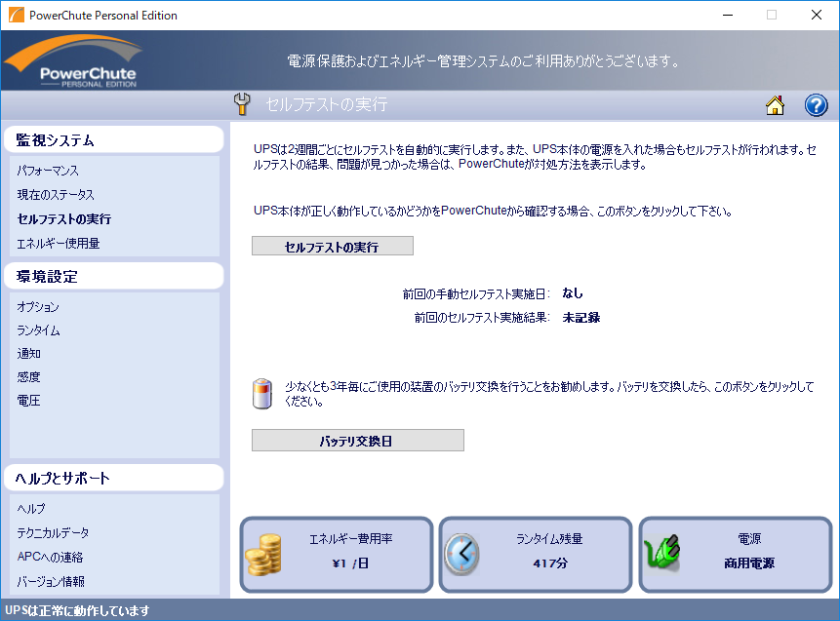Select パフォーマンス in sidebar
Image resolution: width=840 pixels, height=621 pixels.
pyautogui.click(x=48, y=171)
